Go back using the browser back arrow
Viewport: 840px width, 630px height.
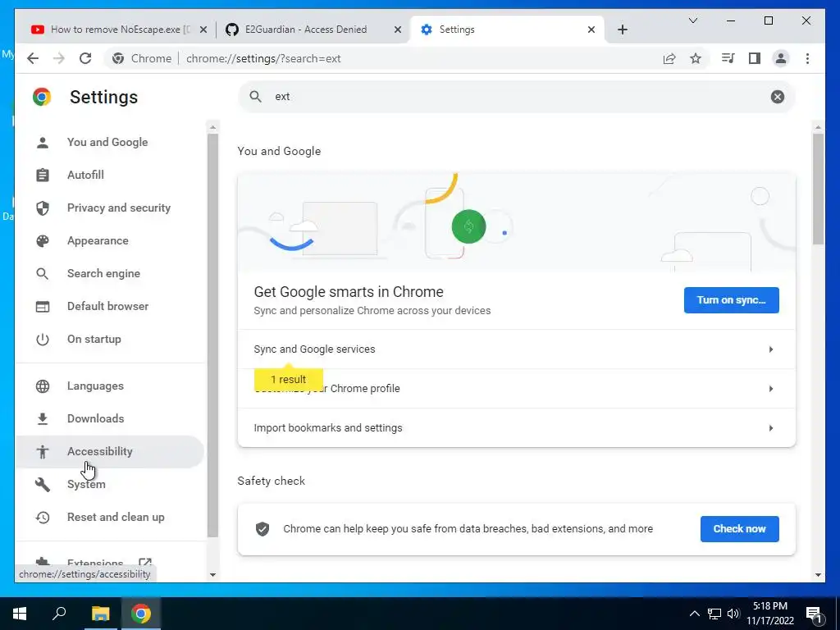point(33,58)
